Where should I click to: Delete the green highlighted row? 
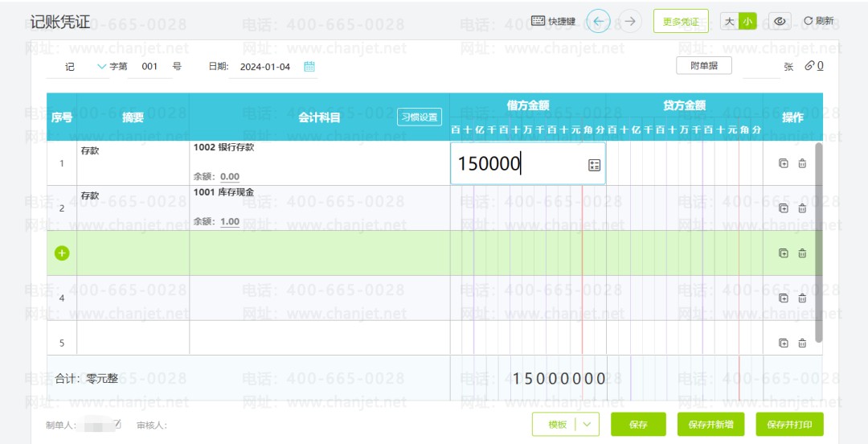(x=802, y=253)
